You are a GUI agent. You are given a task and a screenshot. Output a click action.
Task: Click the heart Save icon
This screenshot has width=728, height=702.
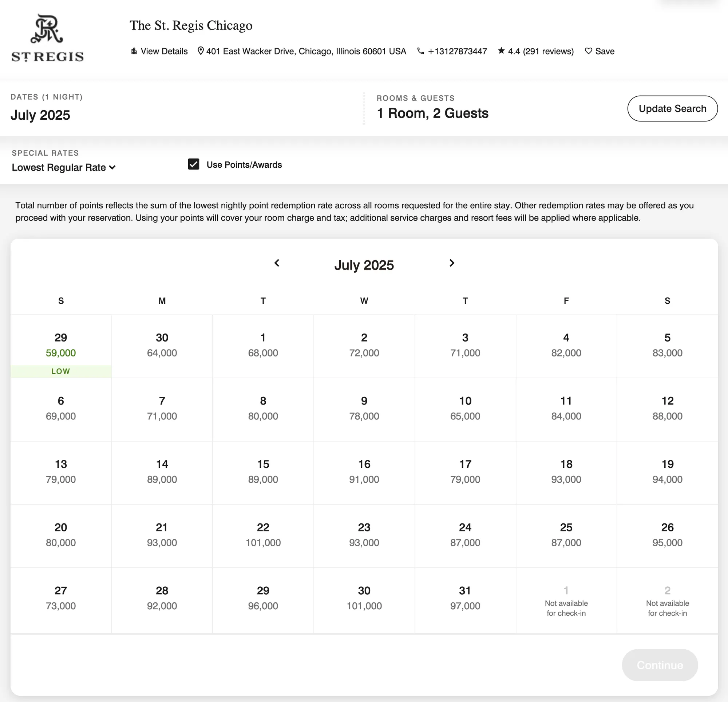pyautogui.click(x=588, y=51)
